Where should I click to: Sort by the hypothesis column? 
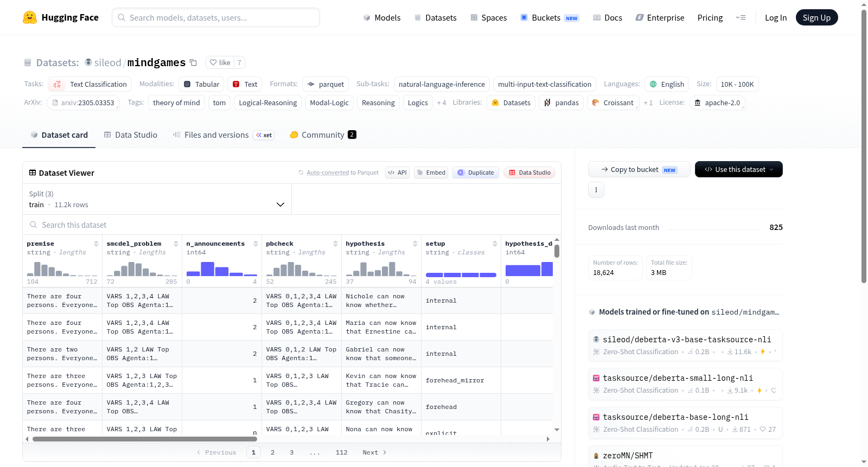pyautogui.click(x=415, y=244)
